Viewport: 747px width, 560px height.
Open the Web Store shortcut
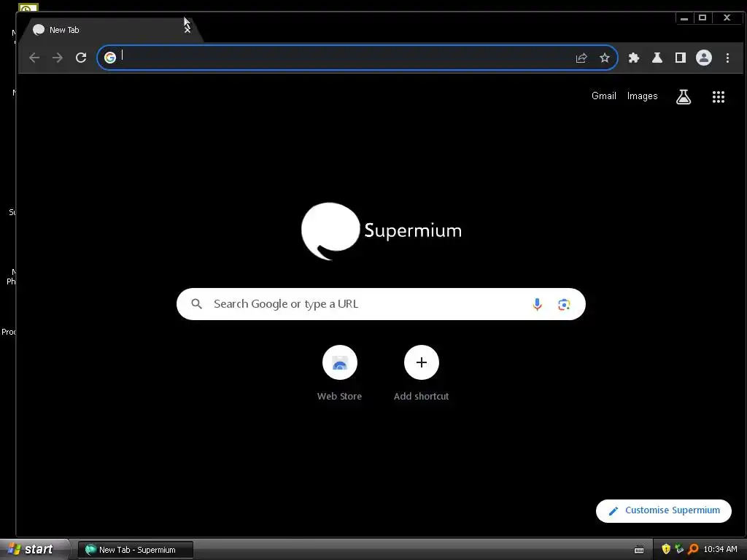coord(340,374)
